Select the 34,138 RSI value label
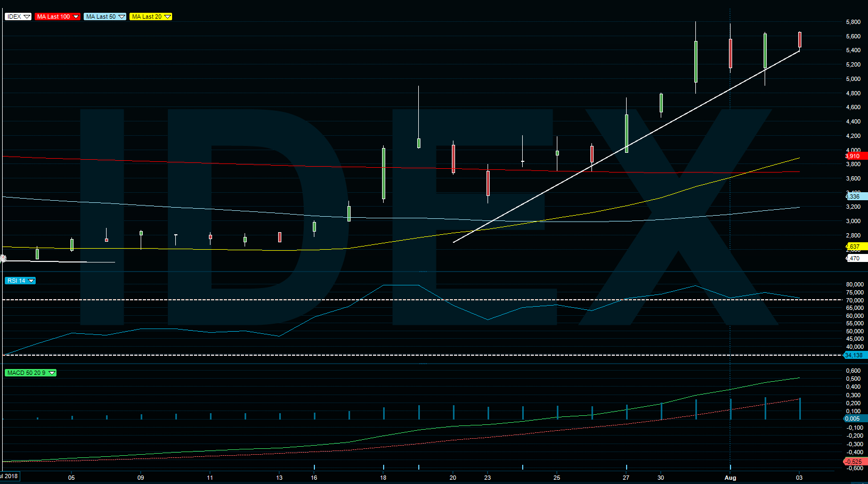 [x=855, y=355]
